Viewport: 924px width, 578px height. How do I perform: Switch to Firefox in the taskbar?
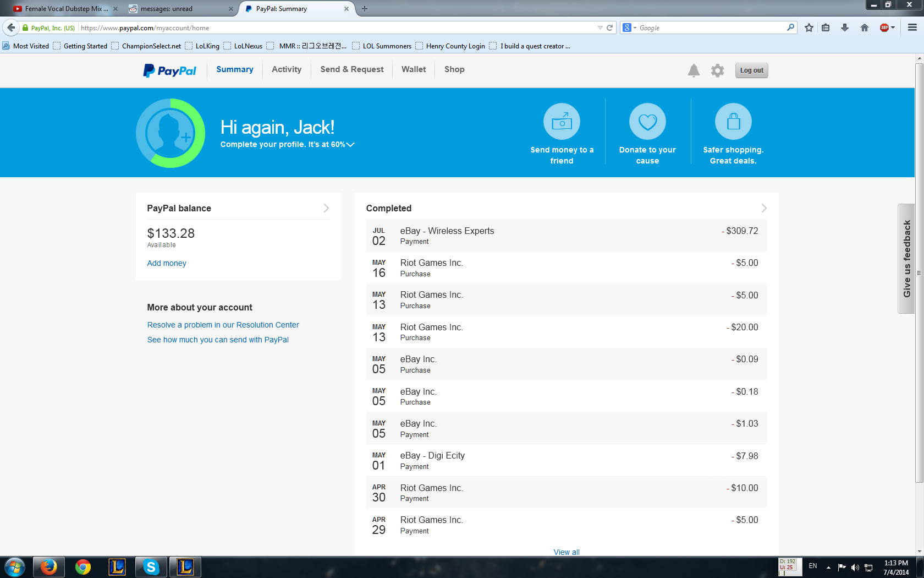(x=48, y=567)
